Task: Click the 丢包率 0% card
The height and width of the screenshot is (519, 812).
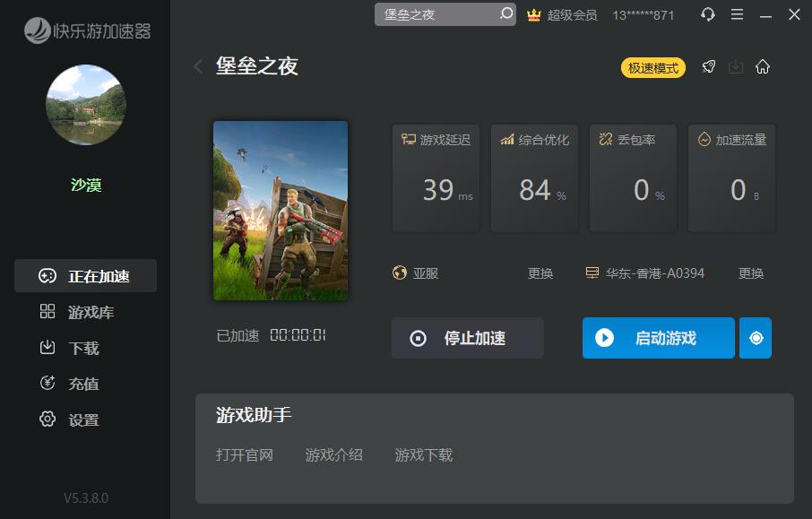Action: point(633,177)
